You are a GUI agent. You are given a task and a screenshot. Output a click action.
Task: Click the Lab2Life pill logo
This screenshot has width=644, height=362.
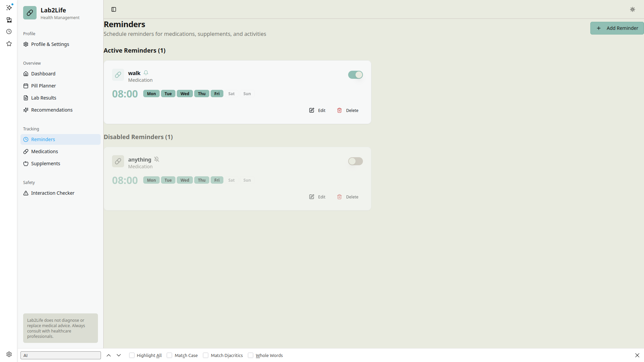(x=30, y=13)
